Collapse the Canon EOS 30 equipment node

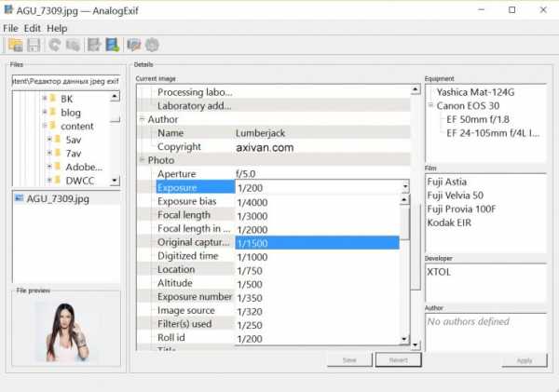[430, 105]
